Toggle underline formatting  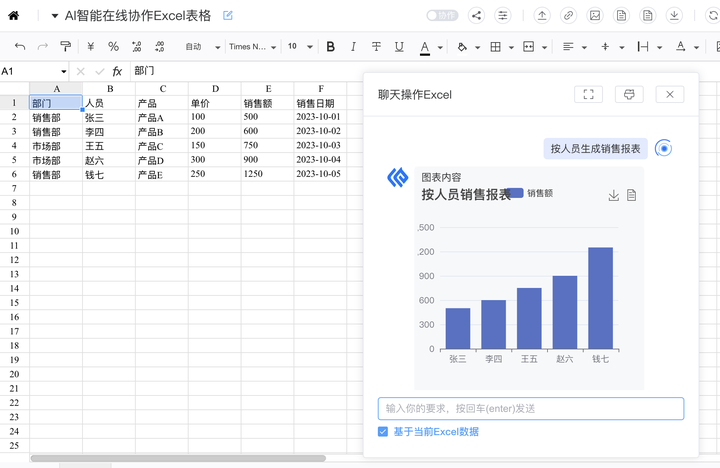tap(399, 46)
